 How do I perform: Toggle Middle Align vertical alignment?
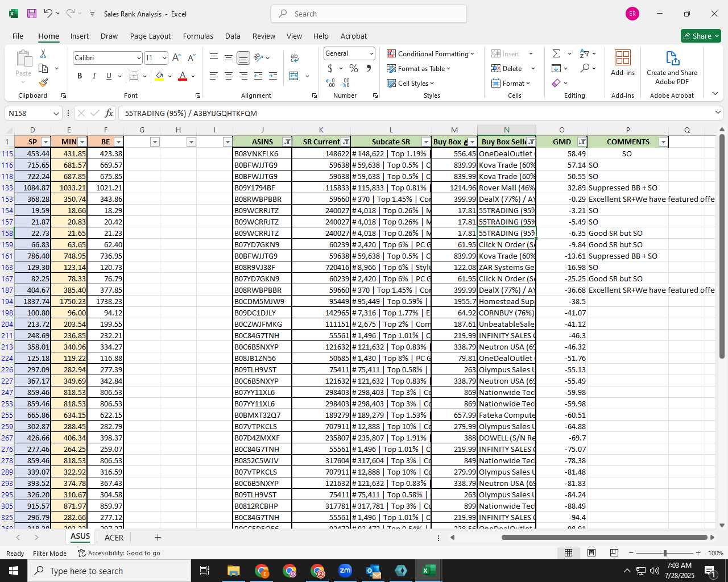pos(229,58)
